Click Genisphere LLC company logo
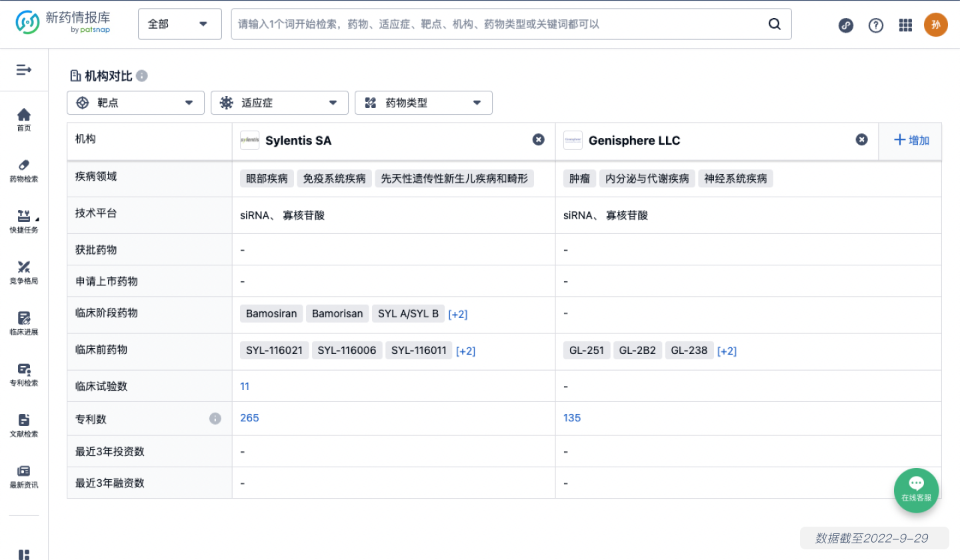Viewport: 960px width, 560px height. 573,141
